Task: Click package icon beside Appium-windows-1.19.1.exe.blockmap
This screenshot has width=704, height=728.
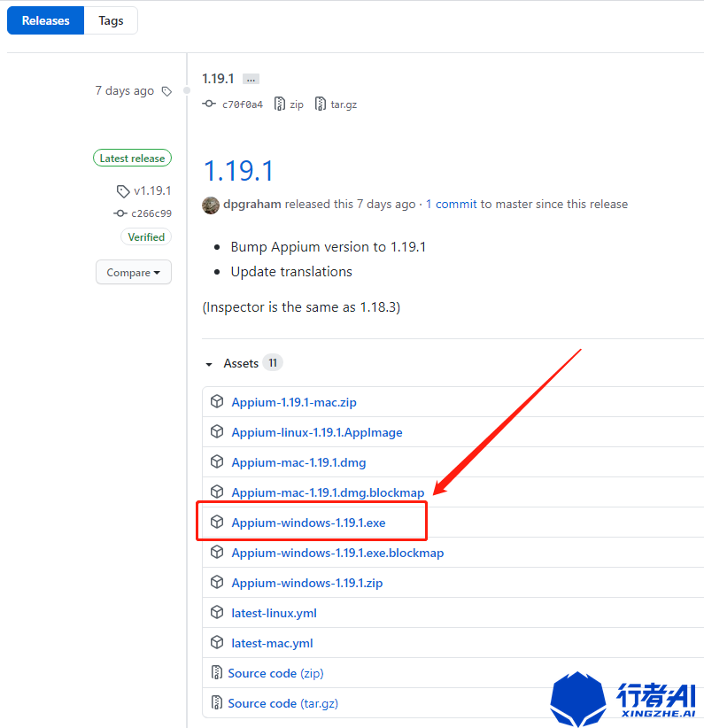Action: [217, 552]
